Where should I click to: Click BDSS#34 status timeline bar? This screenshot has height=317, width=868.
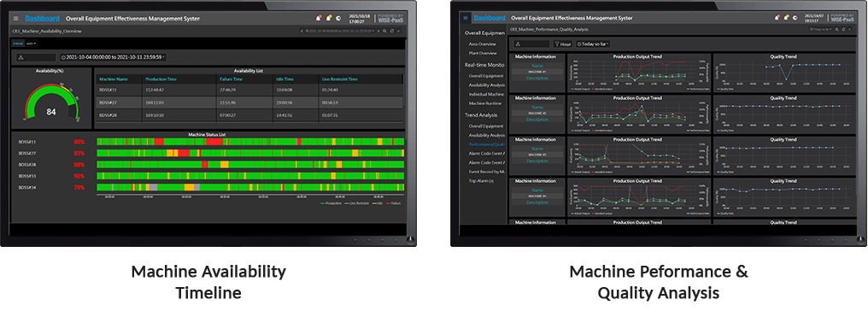point(250,187)
